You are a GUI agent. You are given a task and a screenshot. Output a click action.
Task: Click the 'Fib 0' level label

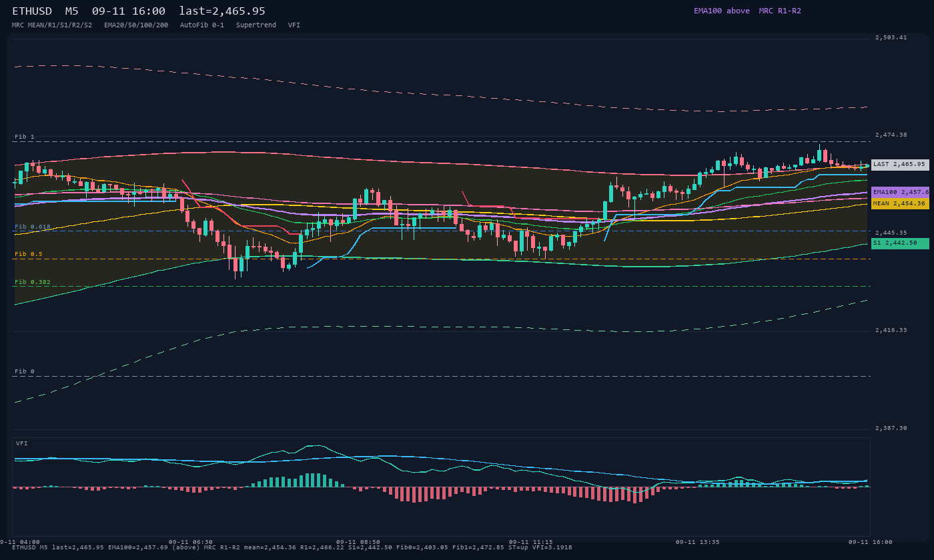click(25, 371)
